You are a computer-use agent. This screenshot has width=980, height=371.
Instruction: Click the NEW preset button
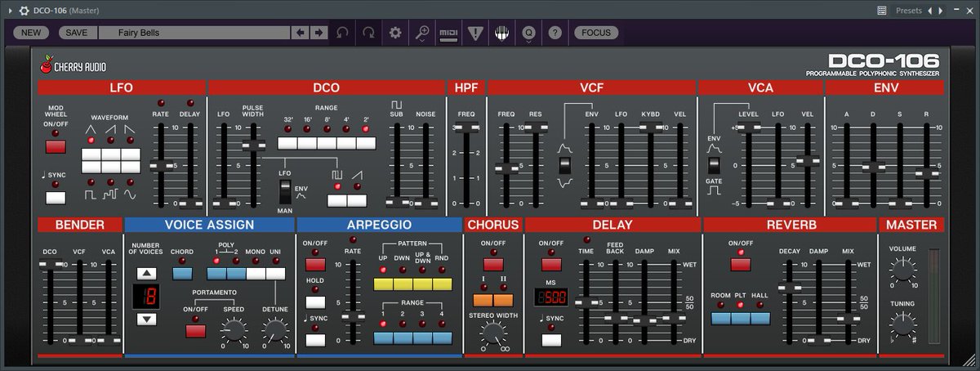pos(30,33)
